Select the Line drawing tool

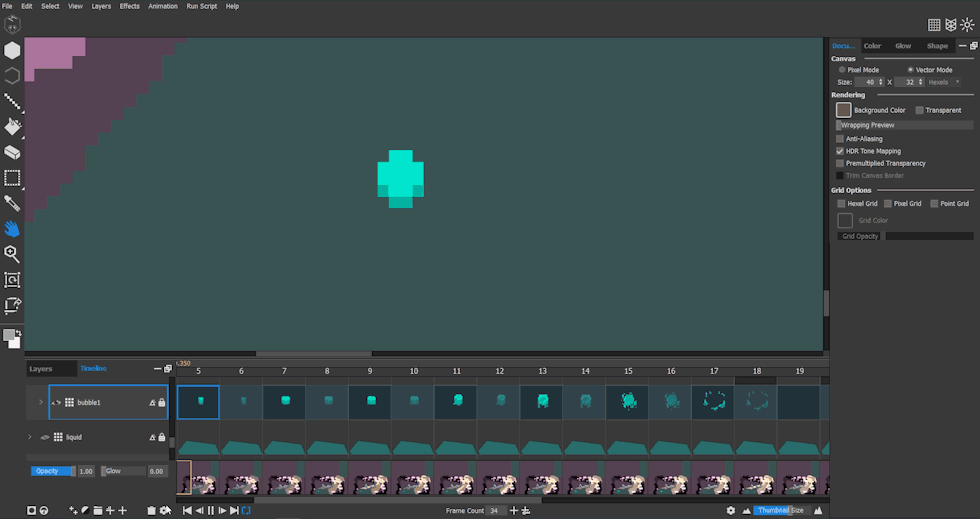click(x=12, y=101)
